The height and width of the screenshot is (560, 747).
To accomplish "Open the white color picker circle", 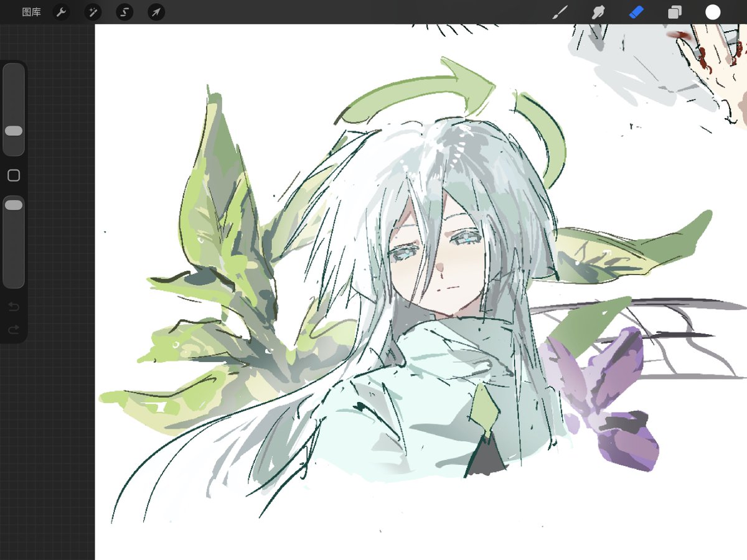I will [713, 12].
